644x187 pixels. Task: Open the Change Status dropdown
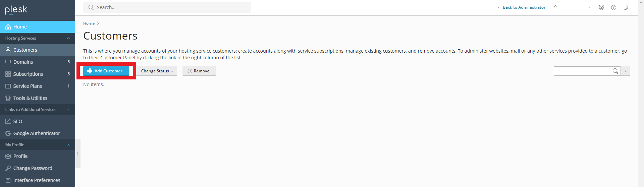pos(157,71)
